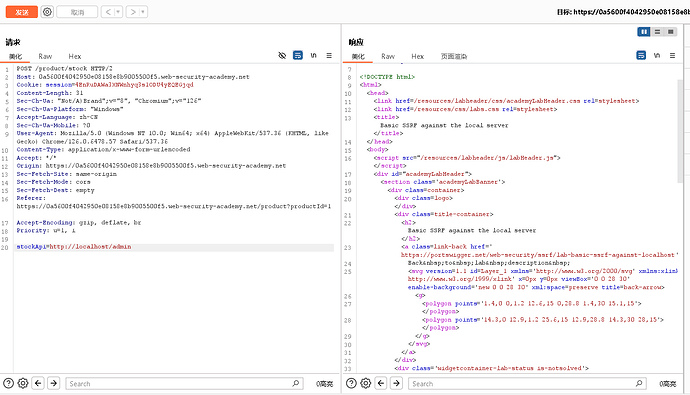Select top-bottom stacked layout icon
The height and width of the screenshot is (395, 690).
(x=657, y=32)
